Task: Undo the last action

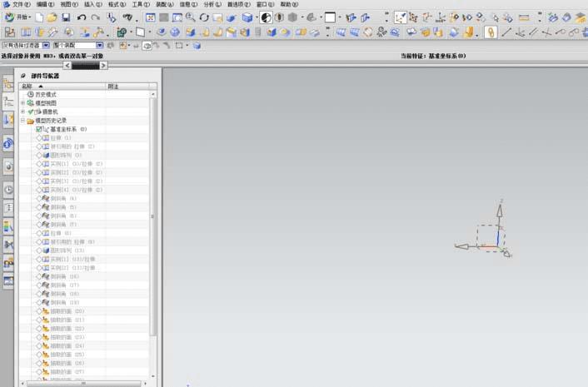Action: click(82, 17)
